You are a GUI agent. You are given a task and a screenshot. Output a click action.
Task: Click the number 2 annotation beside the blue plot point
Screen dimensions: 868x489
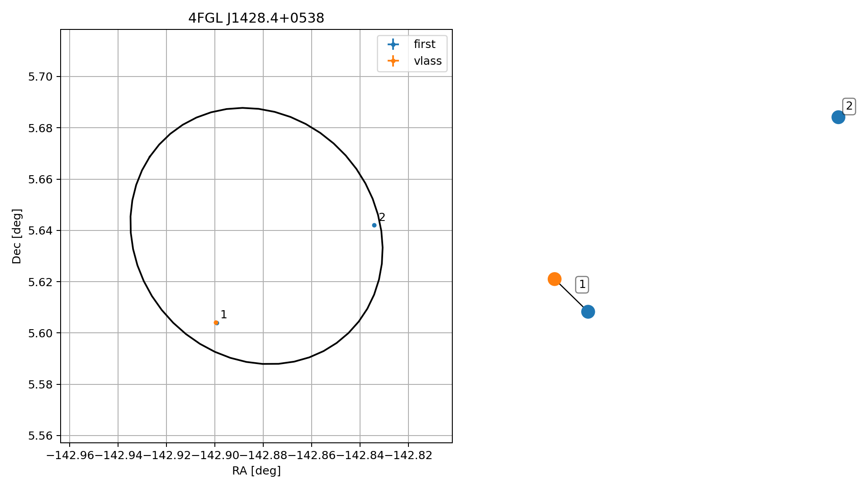[x=382, y=217]
